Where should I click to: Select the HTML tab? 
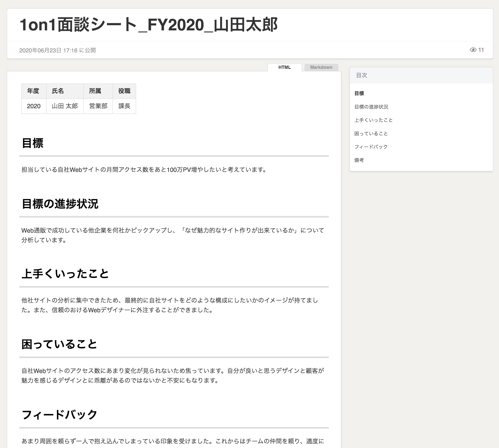284,67
